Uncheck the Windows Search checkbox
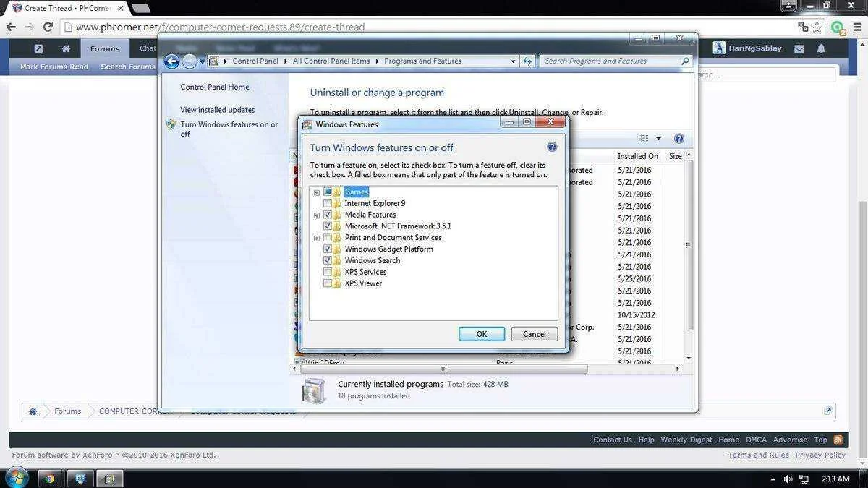868x488 pixels. tap(328, 260)
